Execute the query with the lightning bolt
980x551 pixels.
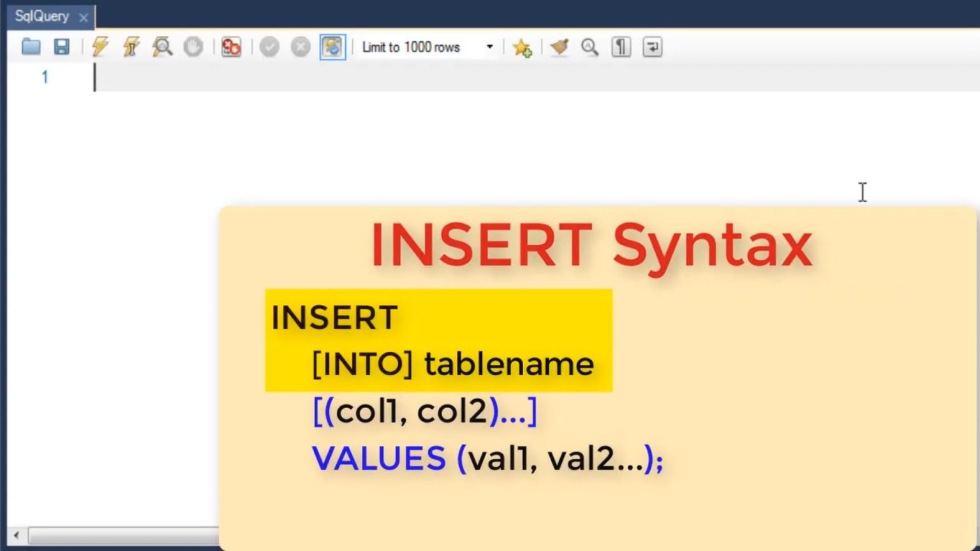click(100, 47)
